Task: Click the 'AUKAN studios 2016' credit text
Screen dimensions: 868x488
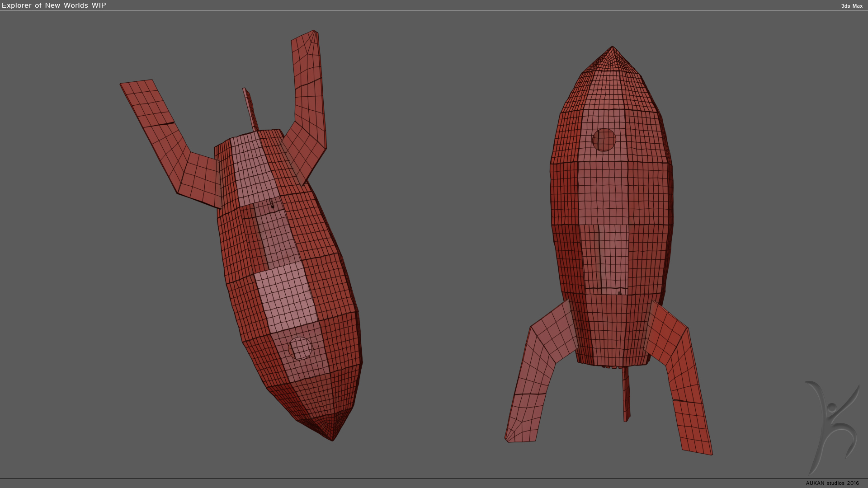Action: pos(832,483)
